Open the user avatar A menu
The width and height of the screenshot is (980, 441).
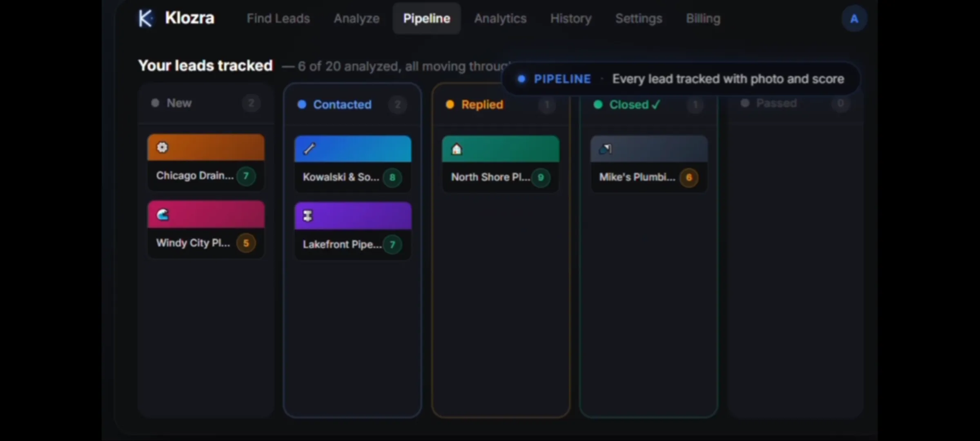pos(854,19)
